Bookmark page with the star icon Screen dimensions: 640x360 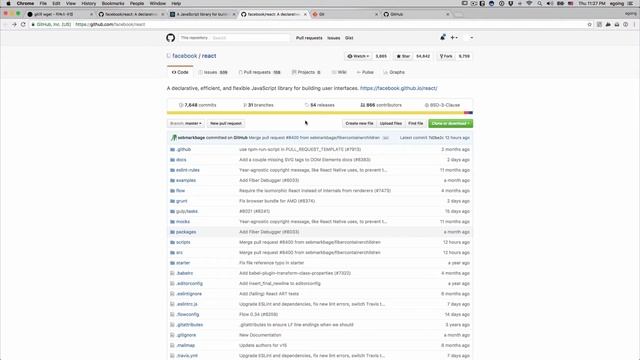(589, 24)
